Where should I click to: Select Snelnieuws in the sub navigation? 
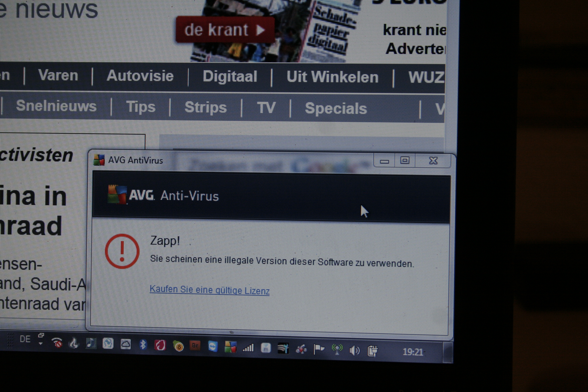click(x=56, y=106)
